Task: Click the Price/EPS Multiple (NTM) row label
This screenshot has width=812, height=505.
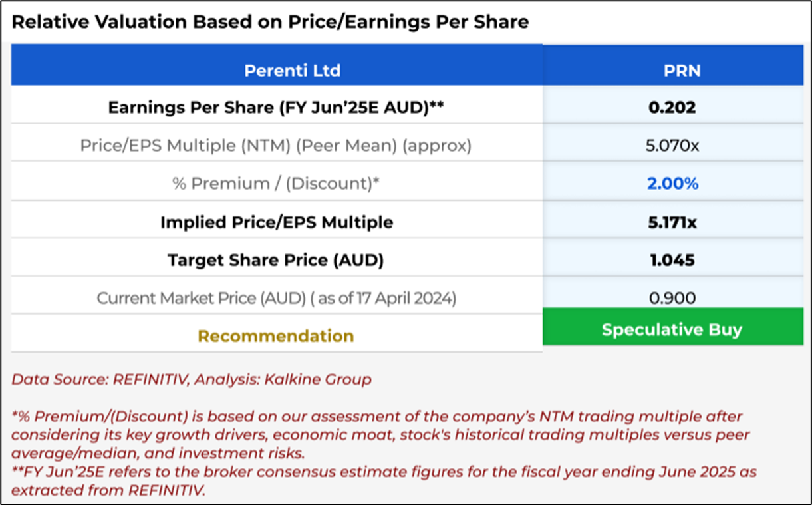Action: pos(276,146)
